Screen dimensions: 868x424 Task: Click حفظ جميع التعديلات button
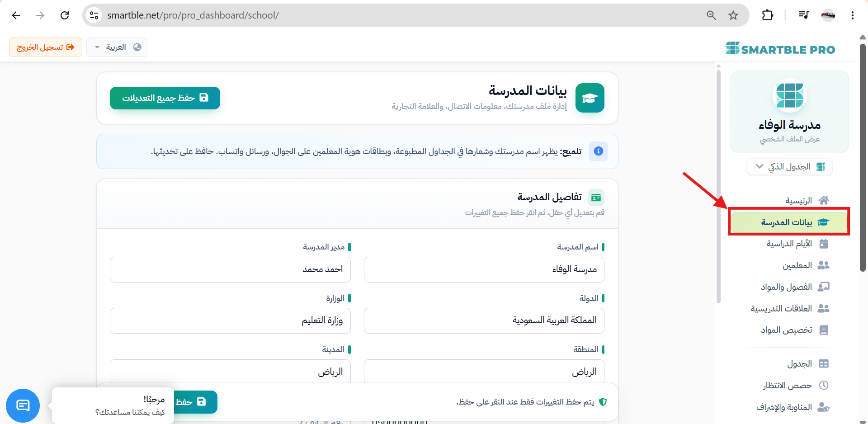(x=165, y=98)
